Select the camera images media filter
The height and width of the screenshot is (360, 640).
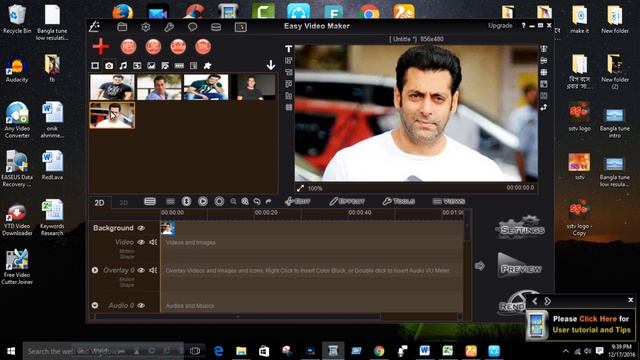click(x=109, y=66)
